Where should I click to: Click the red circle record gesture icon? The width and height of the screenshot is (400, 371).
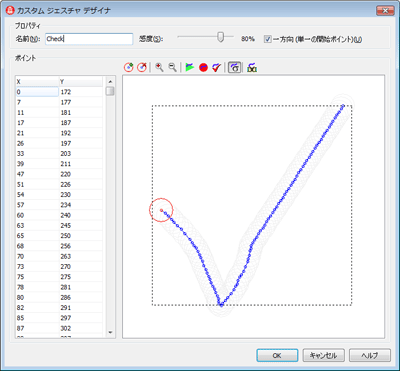pyautogui.click(x=203, y=68)
